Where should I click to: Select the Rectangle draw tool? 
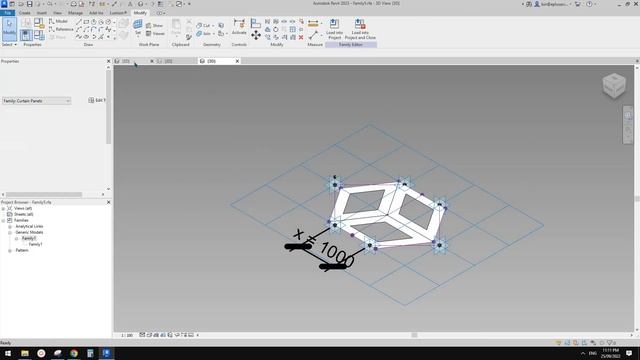point(86,22)
